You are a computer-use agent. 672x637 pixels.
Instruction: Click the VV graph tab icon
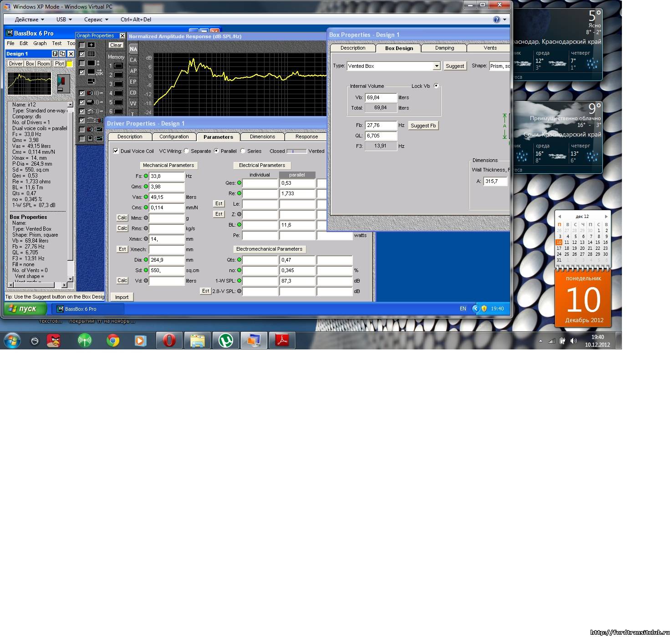click(133, 104)
